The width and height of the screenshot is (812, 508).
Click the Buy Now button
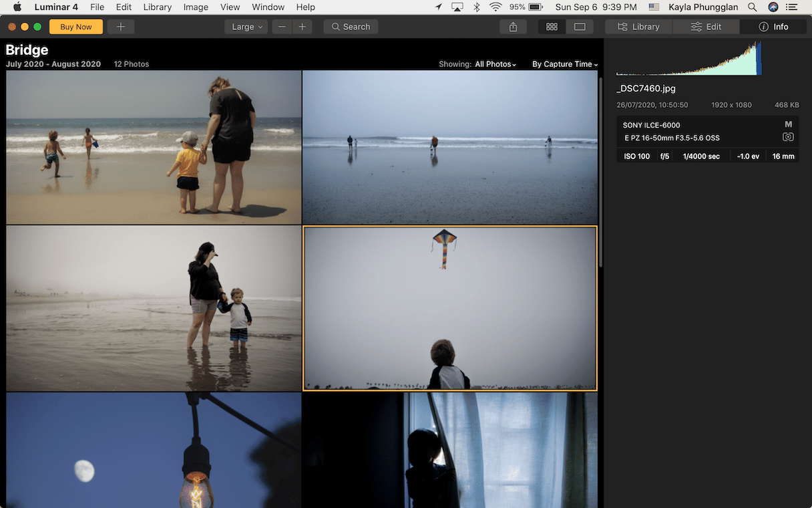(75, 27)
